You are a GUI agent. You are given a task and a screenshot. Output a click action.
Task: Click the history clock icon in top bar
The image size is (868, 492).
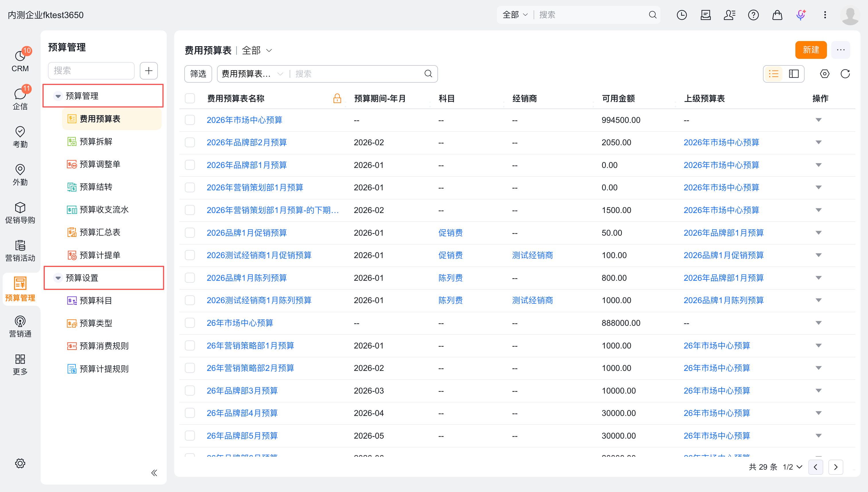[x=681, y=15]
